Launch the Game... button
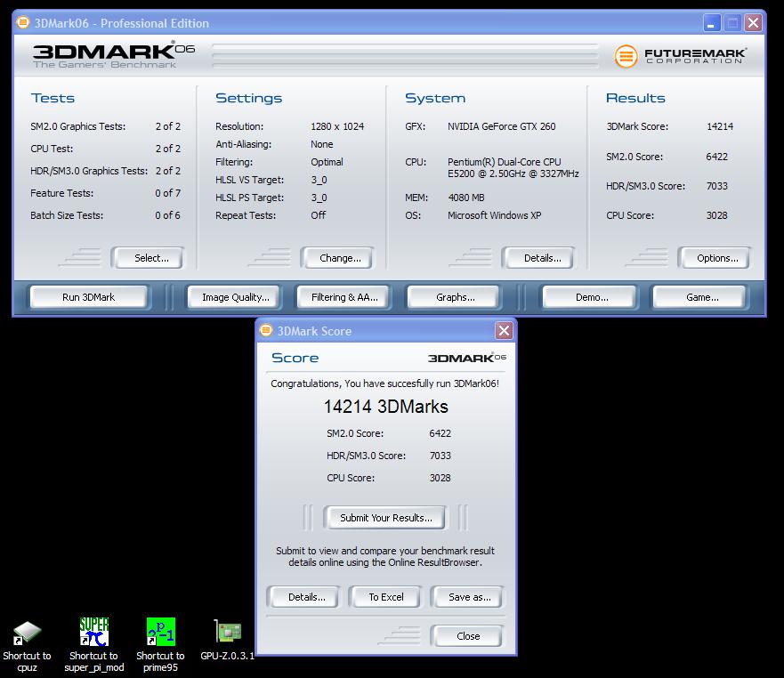The width and height of the screenshot is (784, 678). click(x=702, y=297)
